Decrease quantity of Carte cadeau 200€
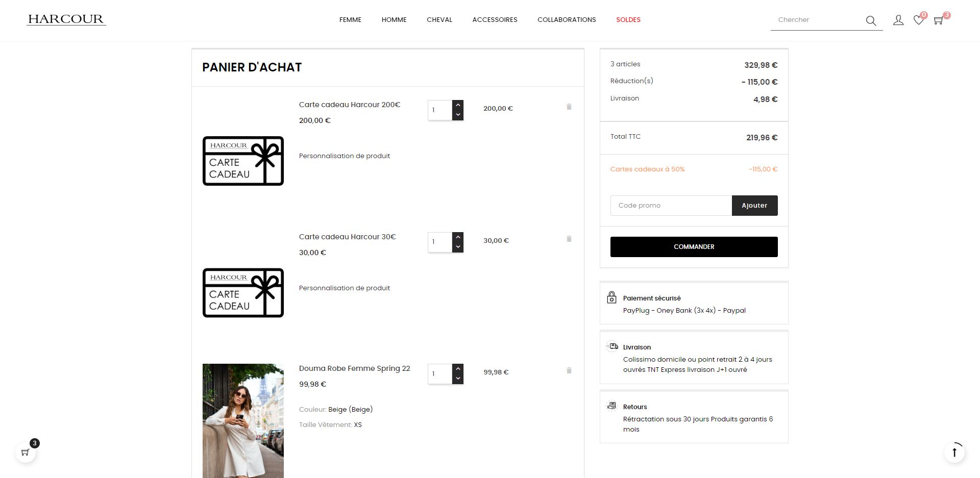This screenshot has width=980, height=478. (x=458, y=115)
